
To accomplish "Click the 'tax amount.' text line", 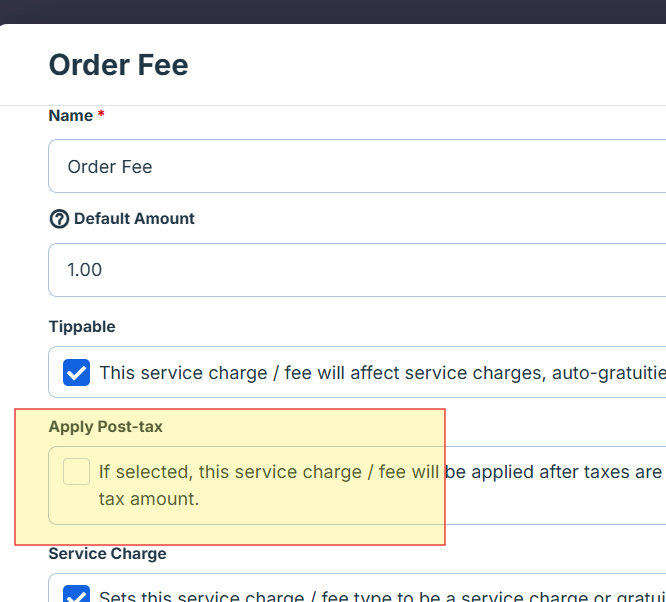I will coord(149,498).
